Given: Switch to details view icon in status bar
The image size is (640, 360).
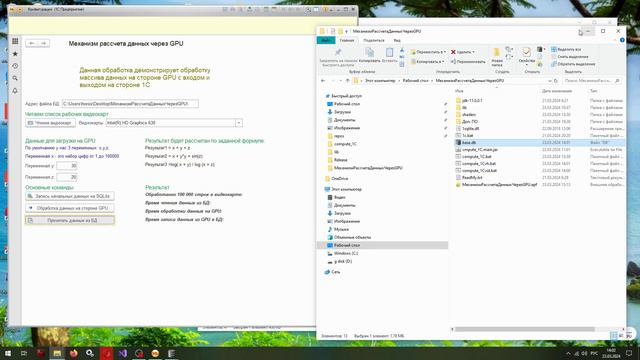Looking at the screenshot, I should (613, 336).
